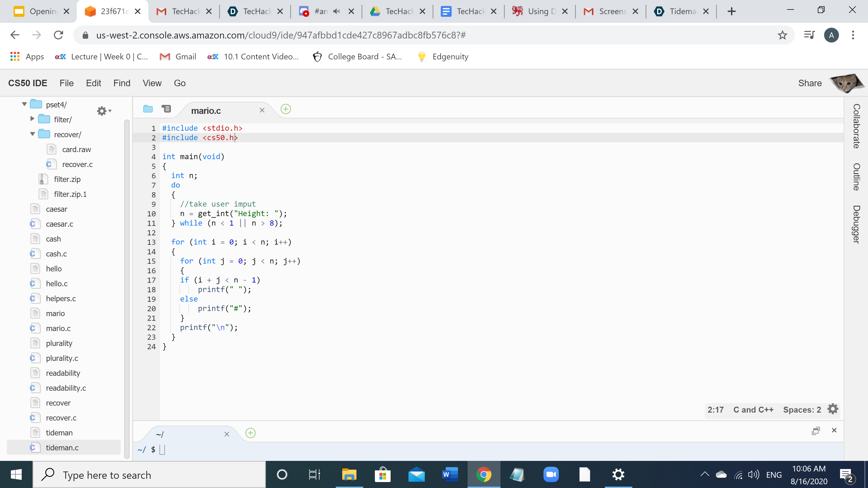
Task: Maximize the terminal console panel
Action: point(815,431)
